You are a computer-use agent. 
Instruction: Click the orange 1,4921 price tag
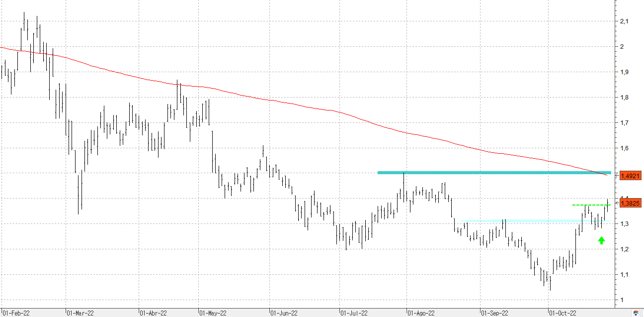630,176
